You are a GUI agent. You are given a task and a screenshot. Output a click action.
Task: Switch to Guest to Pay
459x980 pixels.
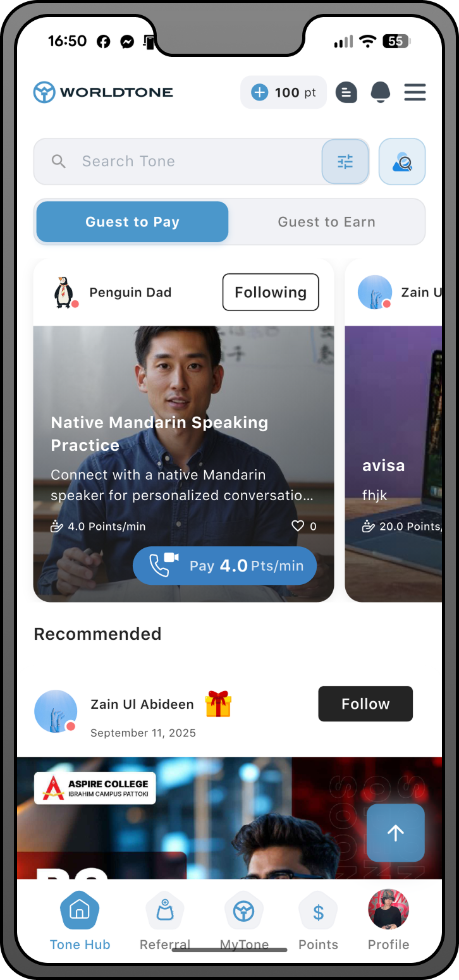tap(132, 222)
